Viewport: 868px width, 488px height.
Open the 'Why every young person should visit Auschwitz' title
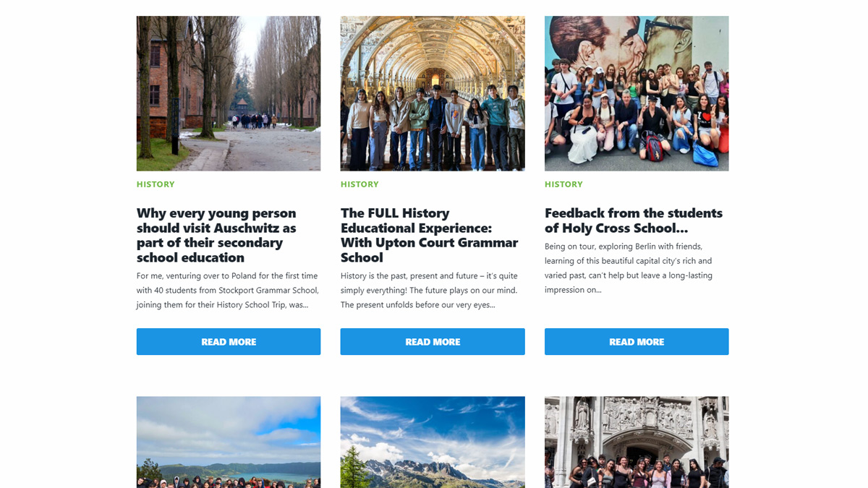[x=216, y=235]
